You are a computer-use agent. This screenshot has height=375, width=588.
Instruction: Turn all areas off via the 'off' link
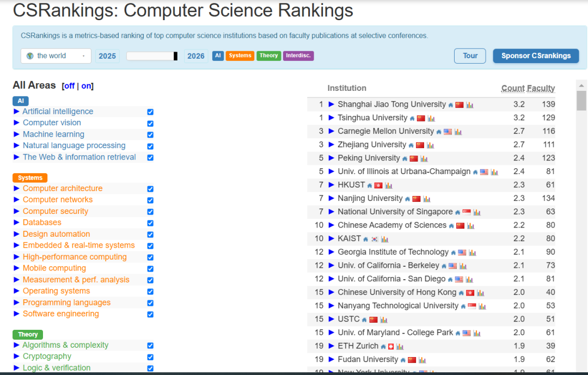[x=69, y=86]
